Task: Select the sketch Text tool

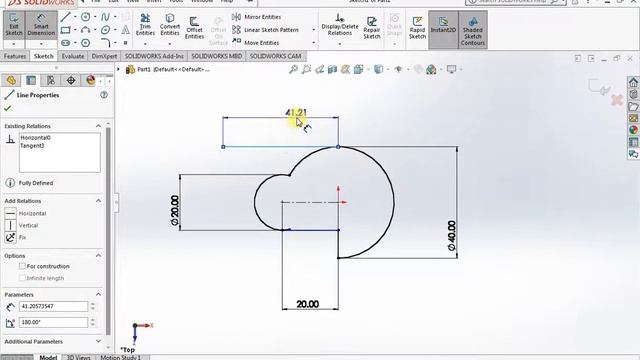Action: tap(126, 30)
